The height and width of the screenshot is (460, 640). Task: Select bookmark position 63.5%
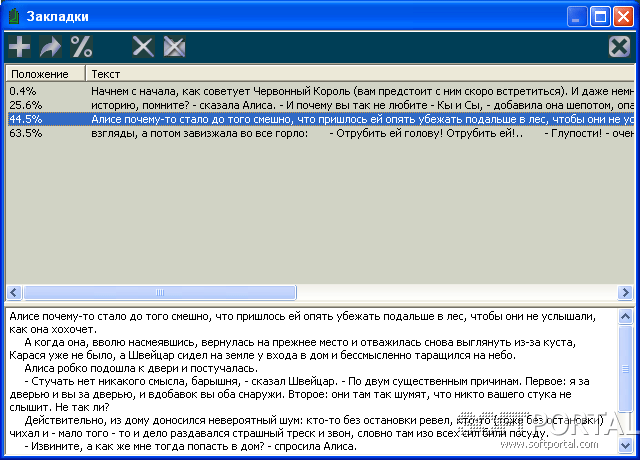[26, 133]
